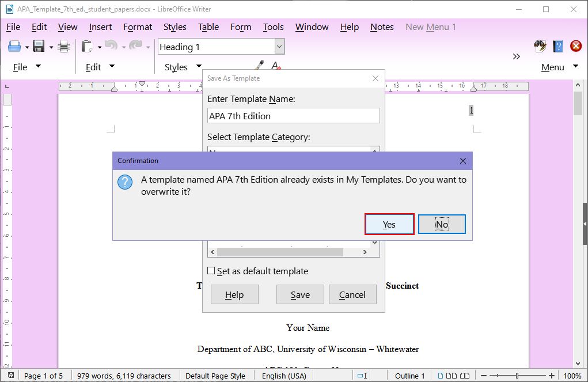Open the File menu in menu bar
The width and height of the screenshot is (588, 382).
click(x=13, y=27)
